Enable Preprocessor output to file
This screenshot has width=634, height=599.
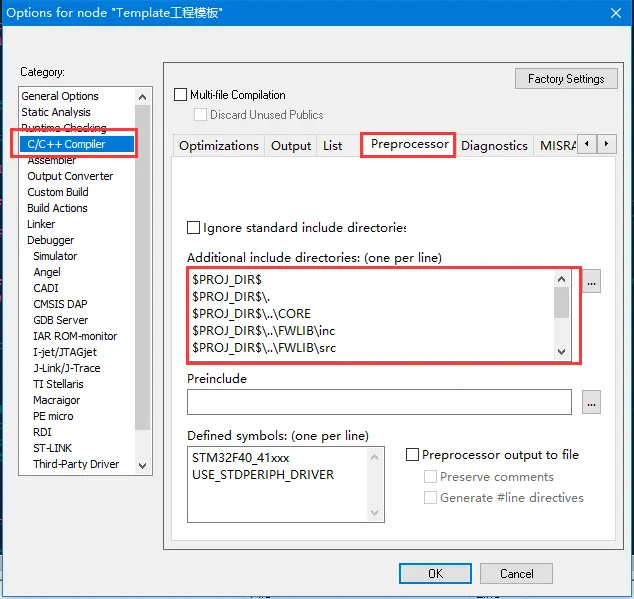click(412, 455)
